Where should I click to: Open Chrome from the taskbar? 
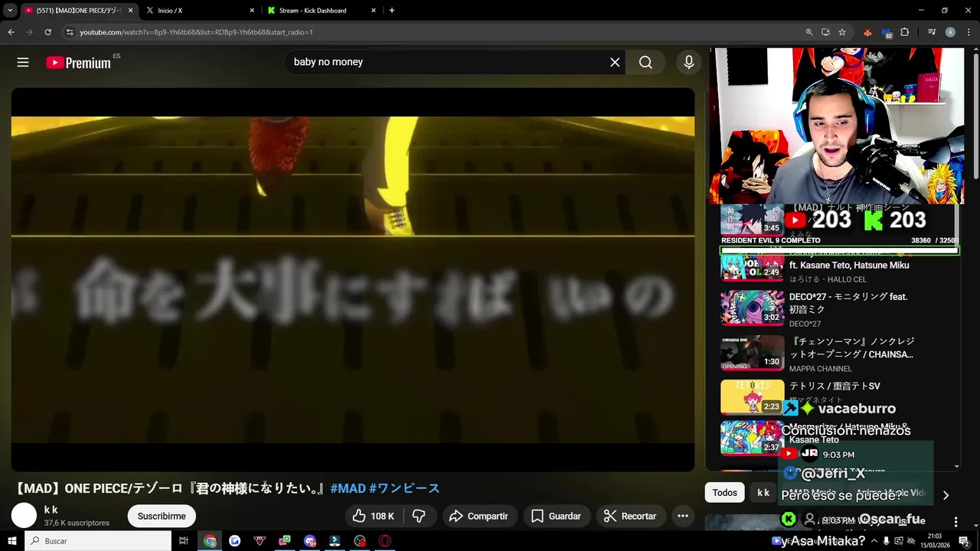[x=210, y=541]
